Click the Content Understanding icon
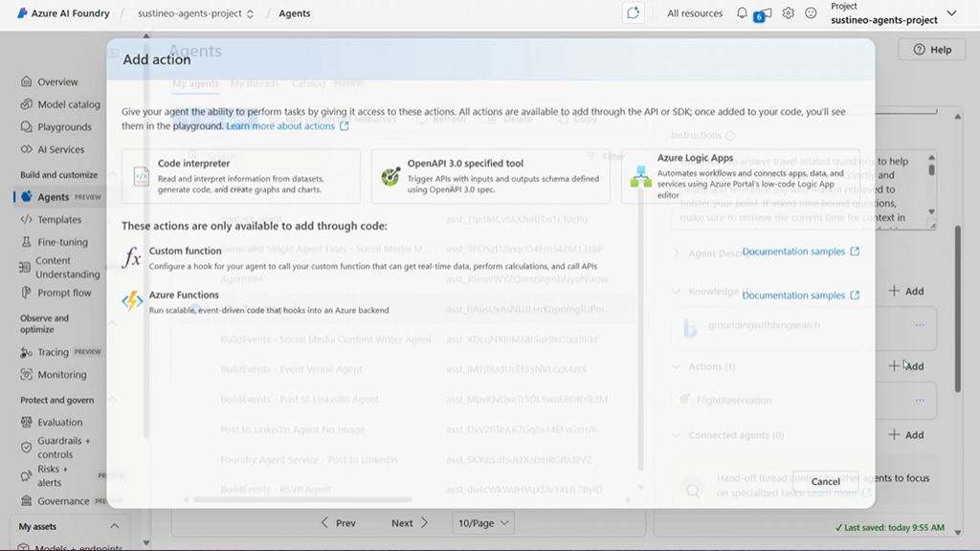980x551 pixels. [x=25, y=268]
